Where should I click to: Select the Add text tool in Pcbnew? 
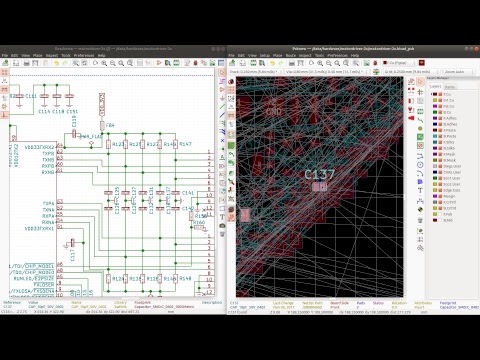point(420,190)
